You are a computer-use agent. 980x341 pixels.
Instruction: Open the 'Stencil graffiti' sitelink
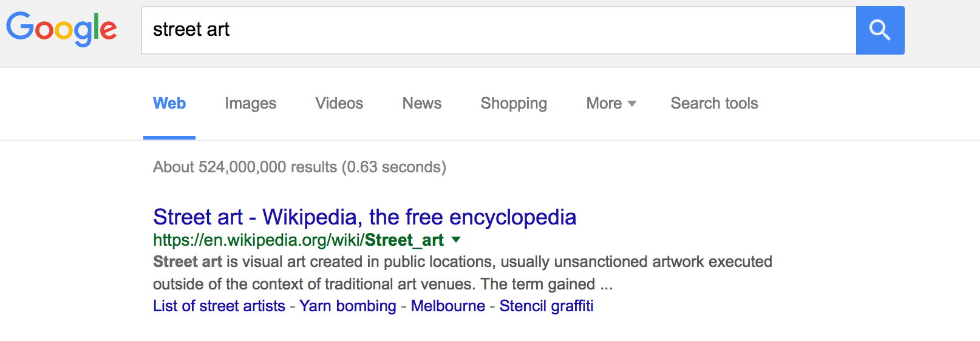[546, 306]
